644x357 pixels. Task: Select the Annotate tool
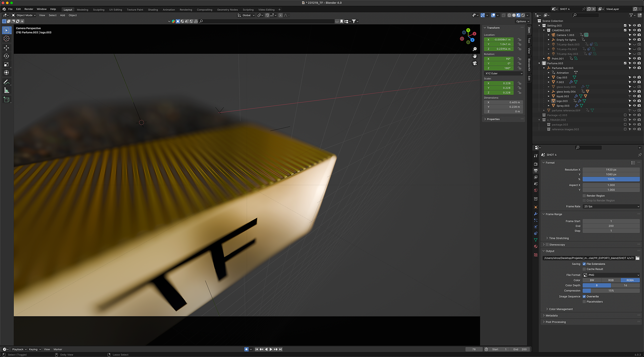pos(6,82)
